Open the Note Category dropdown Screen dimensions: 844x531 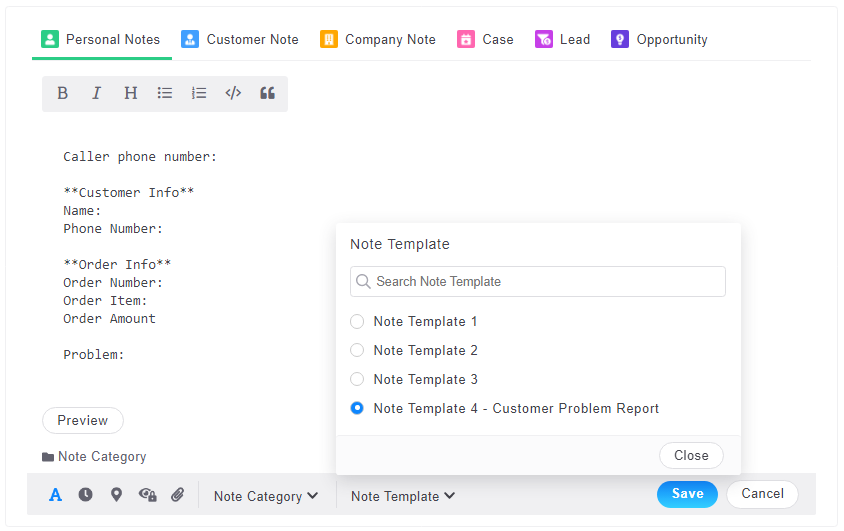coord(266,496)
